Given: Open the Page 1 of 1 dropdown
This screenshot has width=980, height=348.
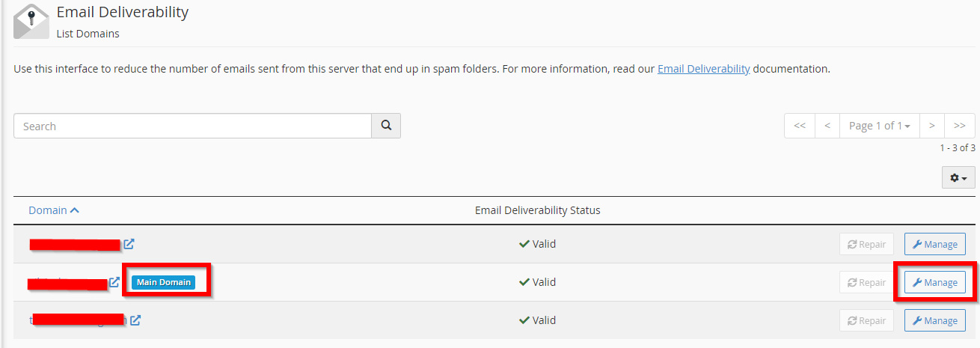Looking at the screenshot, I should click(880, 126).
